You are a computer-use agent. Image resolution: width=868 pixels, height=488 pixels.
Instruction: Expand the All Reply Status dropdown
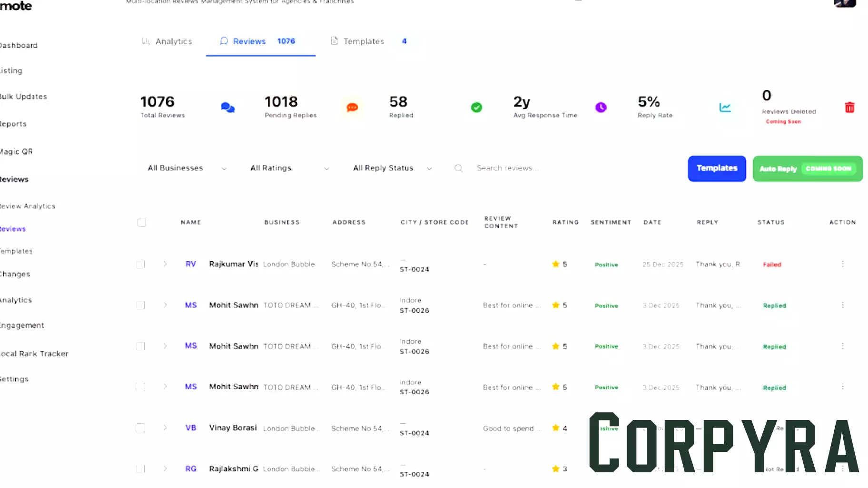click(392, 168)
